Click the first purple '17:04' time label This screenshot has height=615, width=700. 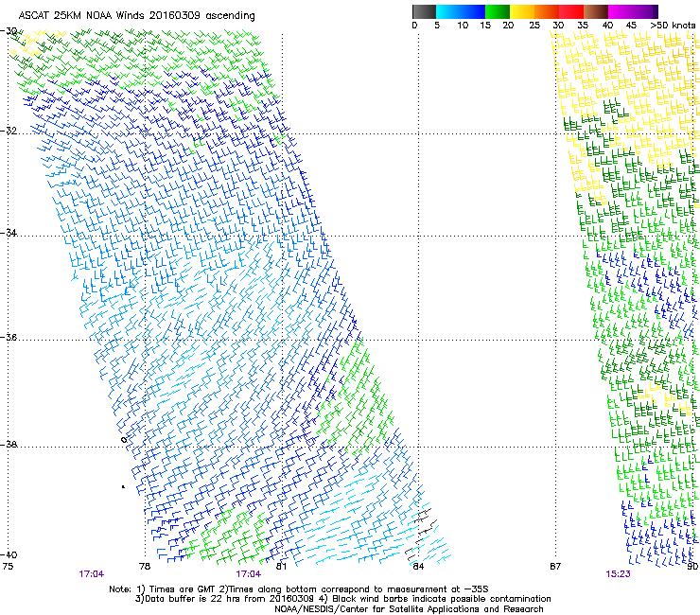pyautogui.click(x=91, y=574)
